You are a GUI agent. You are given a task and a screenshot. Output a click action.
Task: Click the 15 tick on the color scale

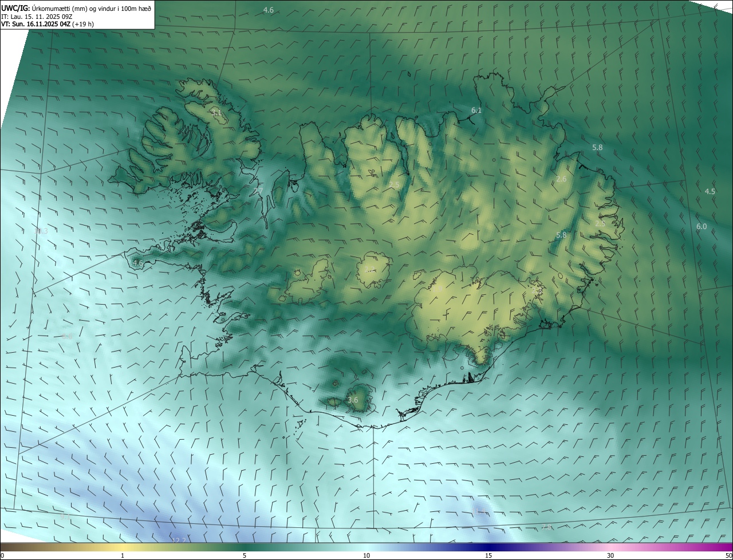pyautogui.click(x=488, y=556)
